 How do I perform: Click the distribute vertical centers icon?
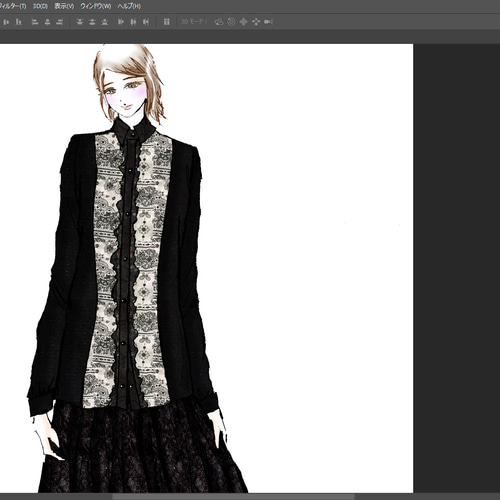[92, 22]
